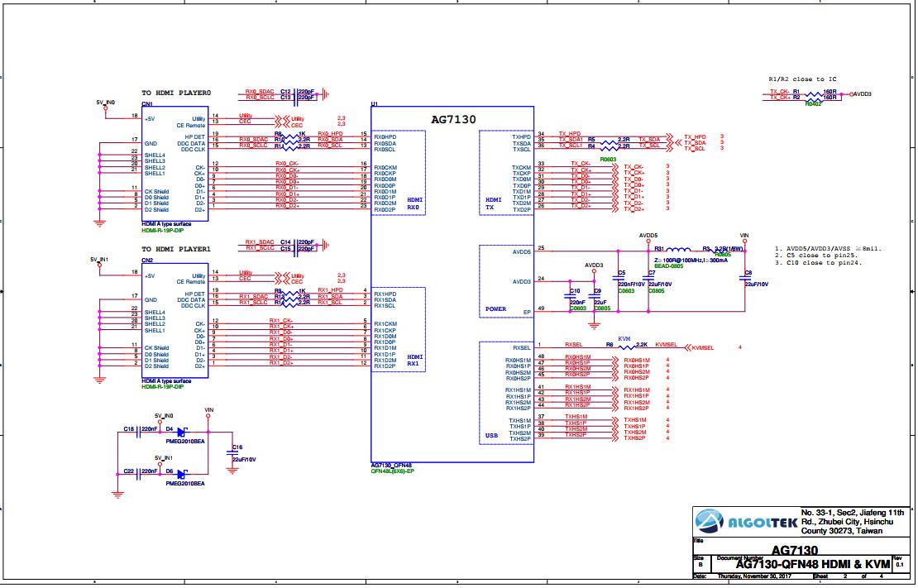Select the AVDD3 port beside R1 and R2
The image size is (918, 588).
[x=860, y=94]
